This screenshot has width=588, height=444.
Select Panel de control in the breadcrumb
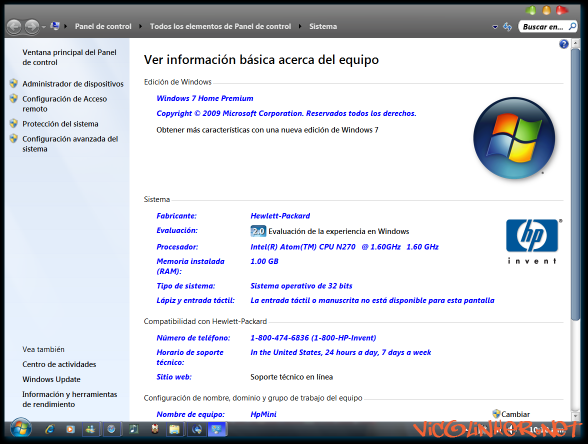(103, 26)
